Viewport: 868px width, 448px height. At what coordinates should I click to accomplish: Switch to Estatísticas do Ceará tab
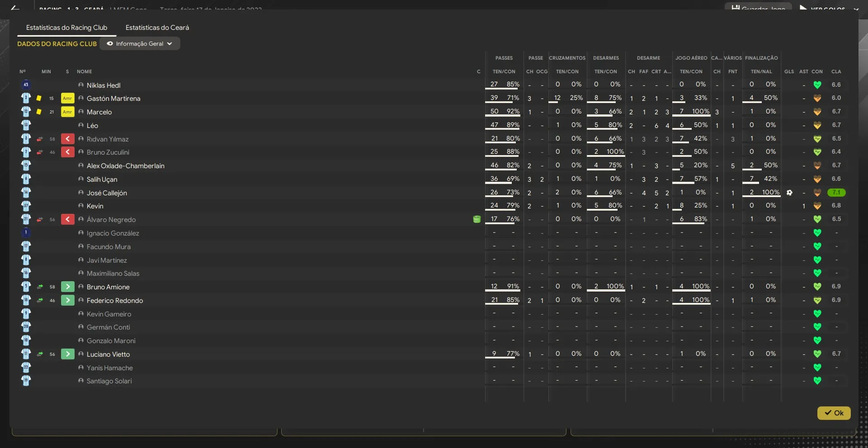point(157,28)
